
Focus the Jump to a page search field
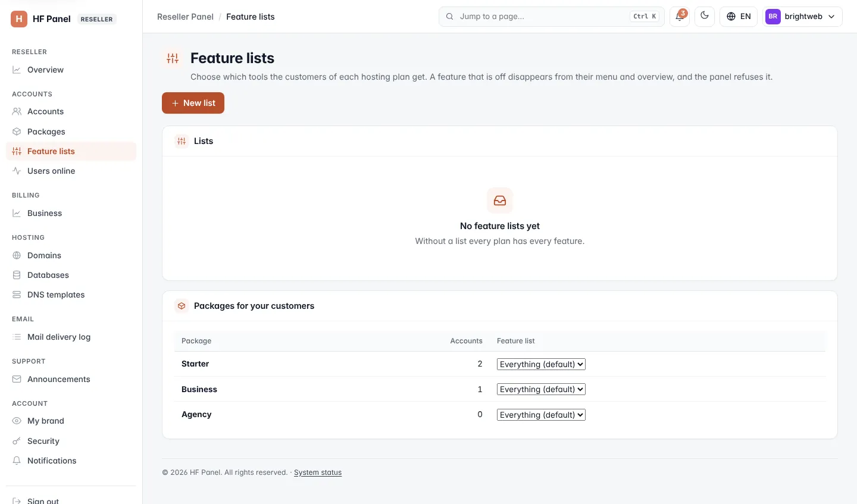coord(552,17)
